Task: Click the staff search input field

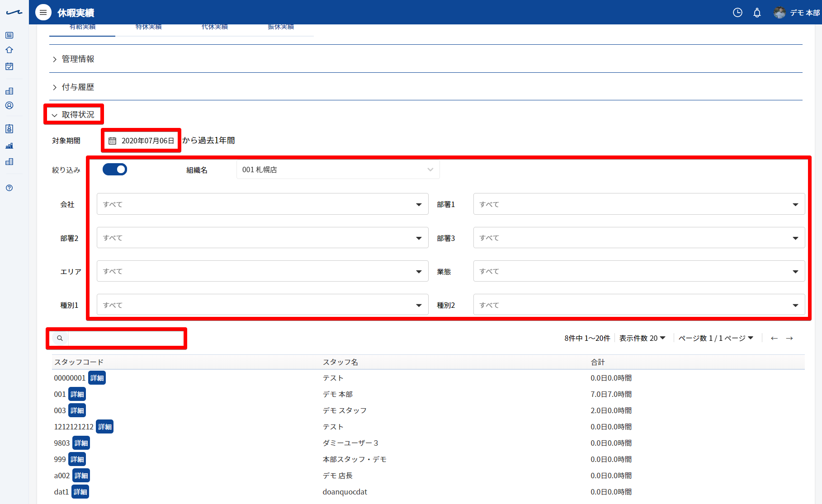Action: click(125, 338)
